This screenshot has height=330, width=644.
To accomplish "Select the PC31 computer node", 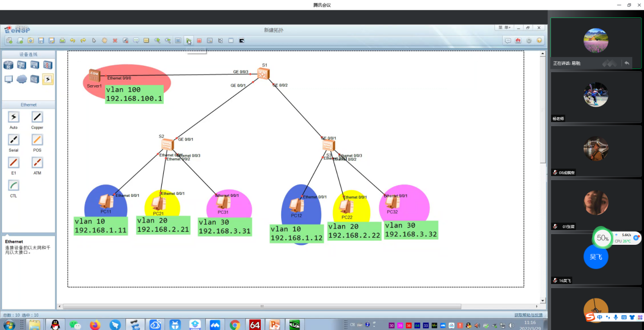I will point(222,203).
